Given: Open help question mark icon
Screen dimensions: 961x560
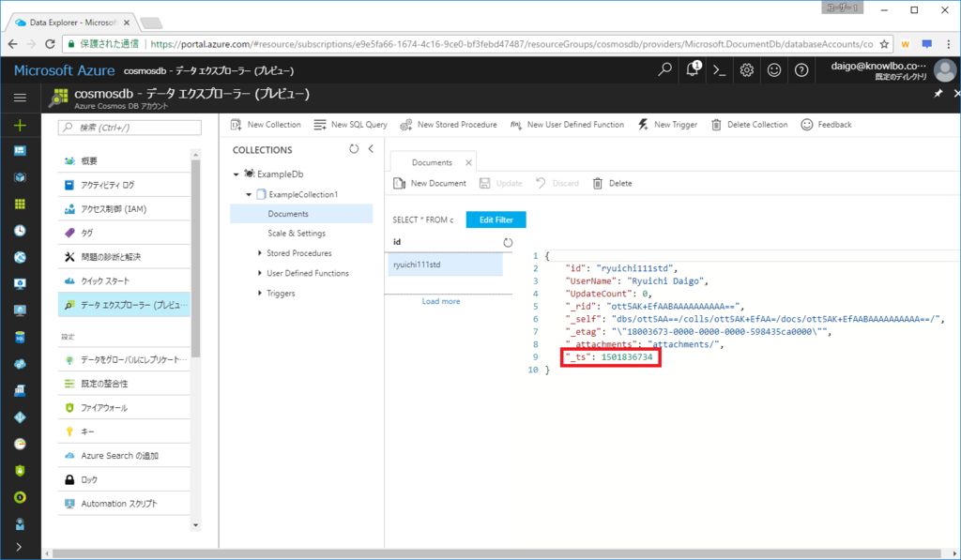Looking at the screenshot, I should 801,70.
